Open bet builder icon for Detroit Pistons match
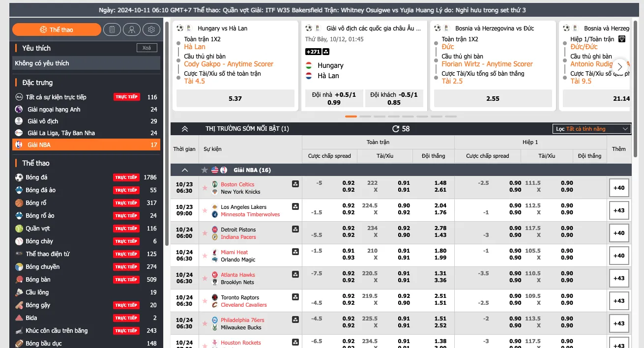The width and height of the screenshot is (644, 348). 295,229
